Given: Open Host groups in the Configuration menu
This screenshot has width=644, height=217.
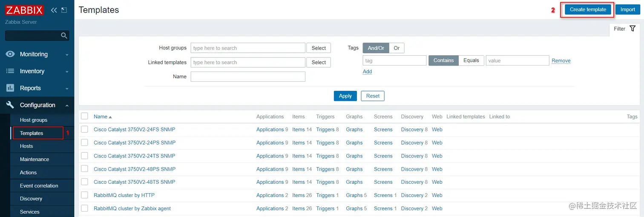Looking at the screenshot, I should coord(34,120).
